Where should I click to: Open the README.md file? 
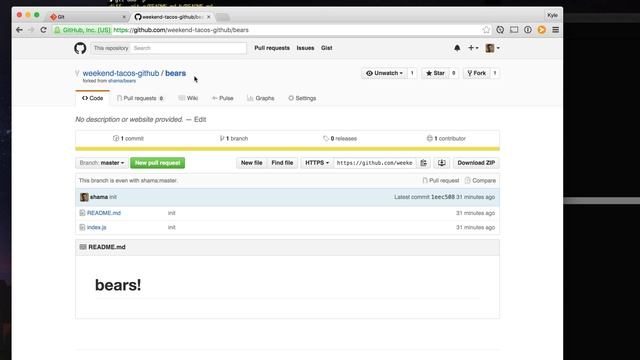click(104, 213)
